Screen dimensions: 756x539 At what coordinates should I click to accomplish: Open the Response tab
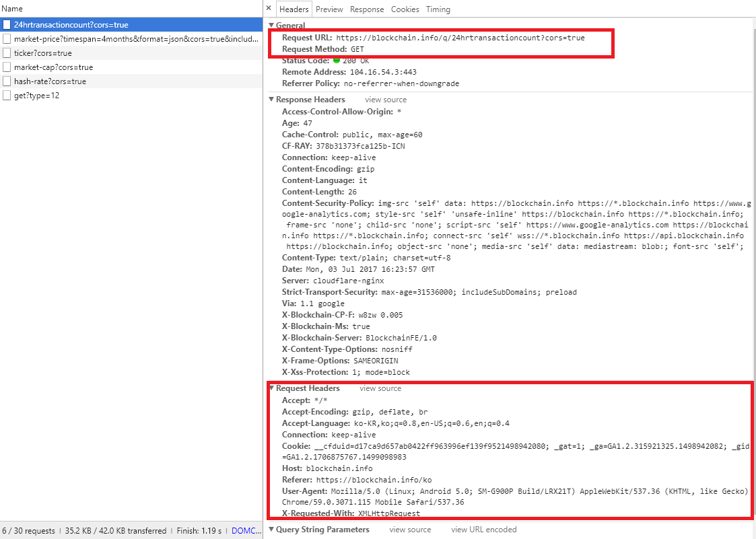[367, 9]
